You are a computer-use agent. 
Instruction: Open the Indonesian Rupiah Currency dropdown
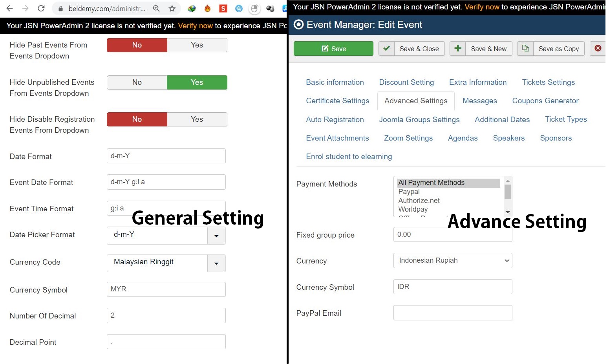(x=452, y=261)
